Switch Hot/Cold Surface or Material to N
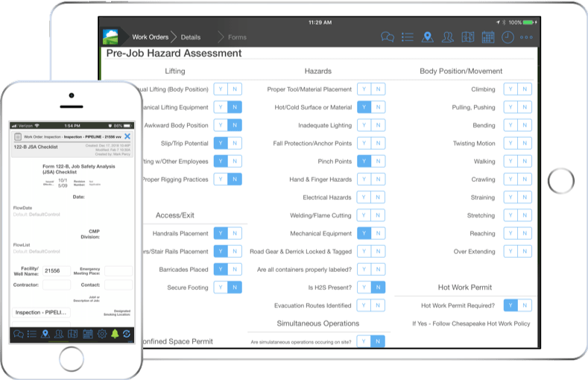 pyautogui.click(x=378, y=107)
